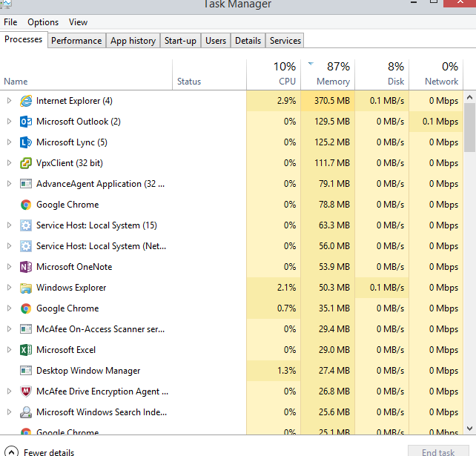The image size is (476, 456).
Task: Switch to the Start-up tab
Action: (180, 41)
